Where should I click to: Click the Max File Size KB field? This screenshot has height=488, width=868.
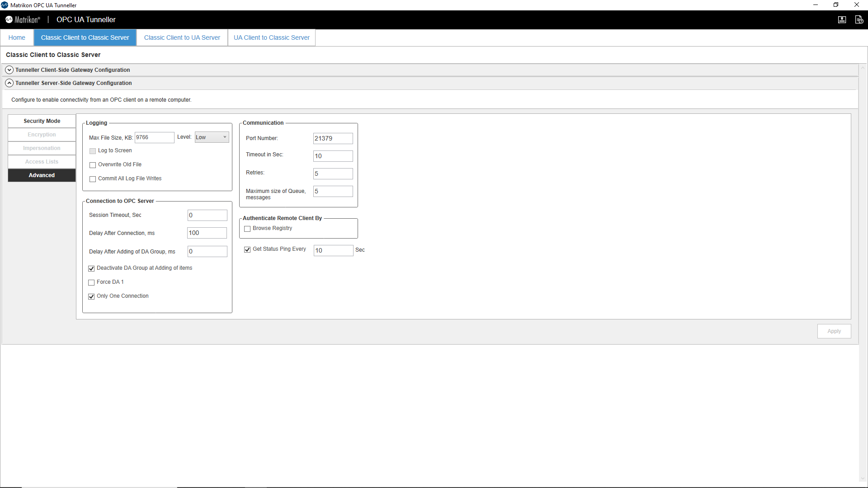pyautogui.click(x=154, y=137)
